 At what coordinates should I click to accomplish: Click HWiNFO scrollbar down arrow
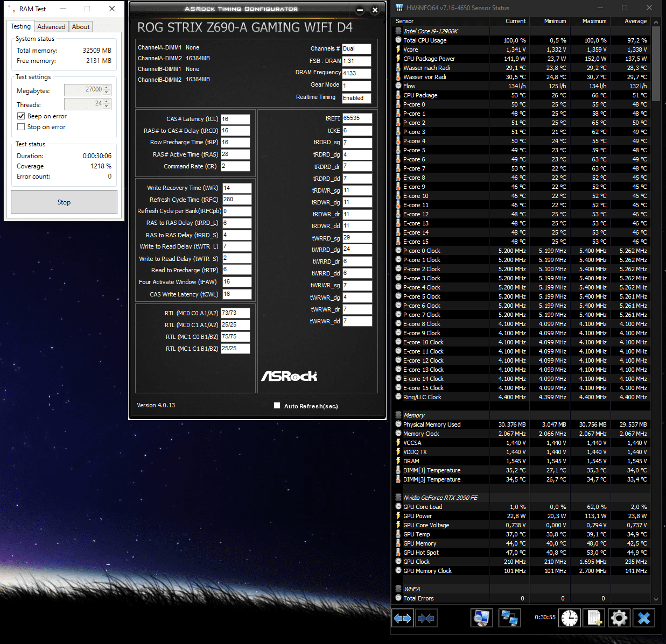point(656,599)
